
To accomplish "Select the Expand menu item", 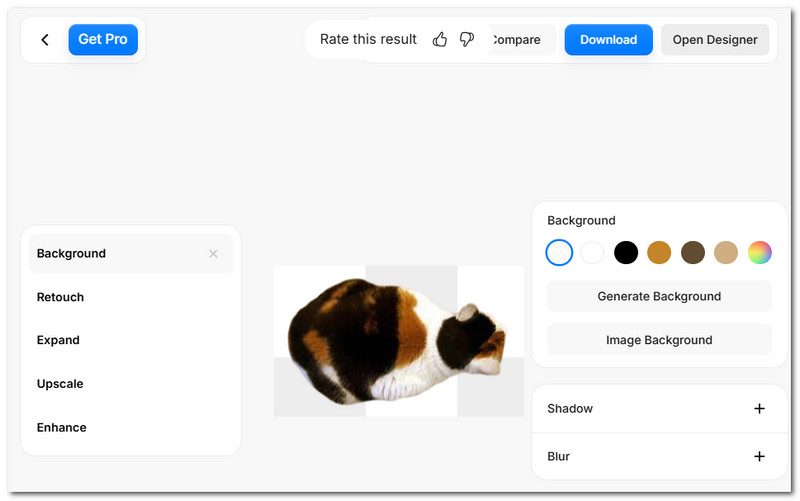I will tap(58, 340).
